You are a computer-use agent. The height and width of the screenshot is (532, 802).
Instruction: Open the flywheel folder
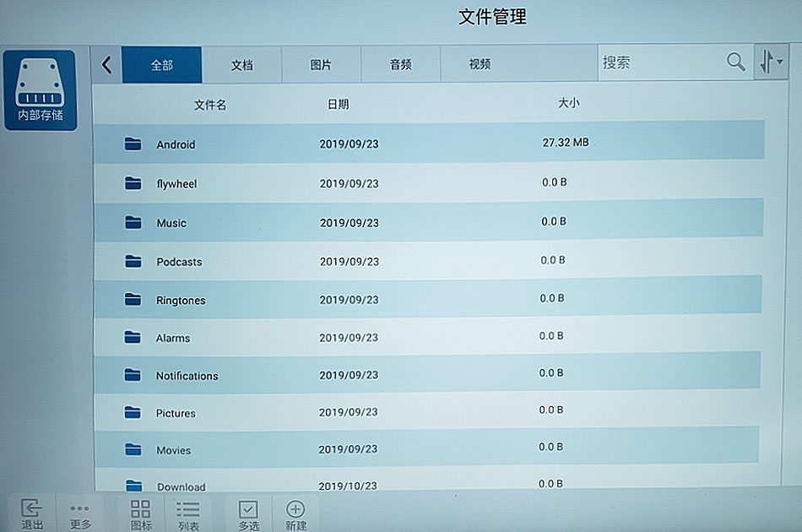pyautogui.click(x=176, y=183)
